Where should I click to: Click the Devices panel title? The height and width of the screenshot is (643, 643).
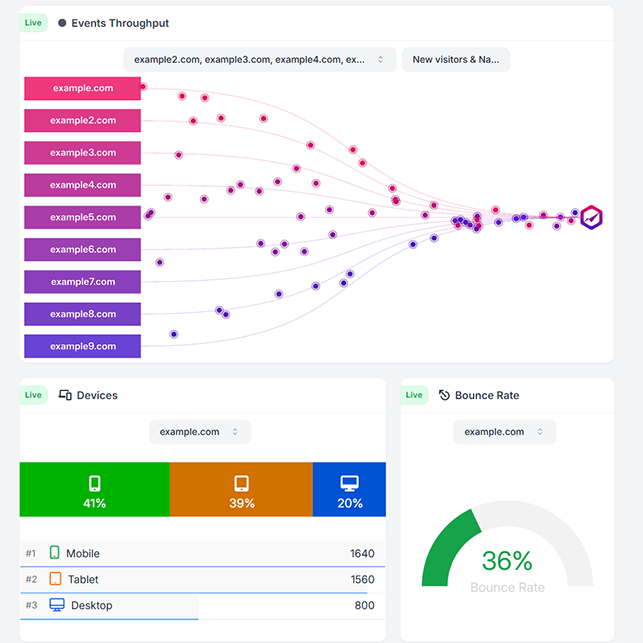(x=97, y=395)
